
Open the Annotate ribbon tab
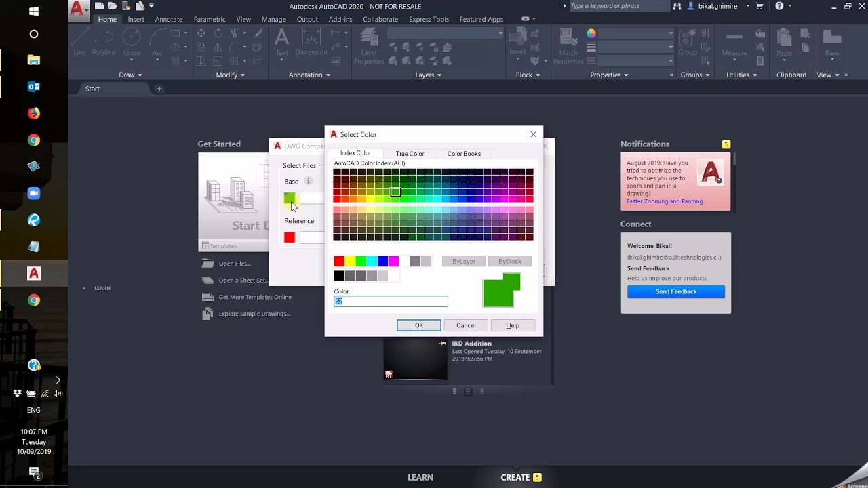[168, 19]
